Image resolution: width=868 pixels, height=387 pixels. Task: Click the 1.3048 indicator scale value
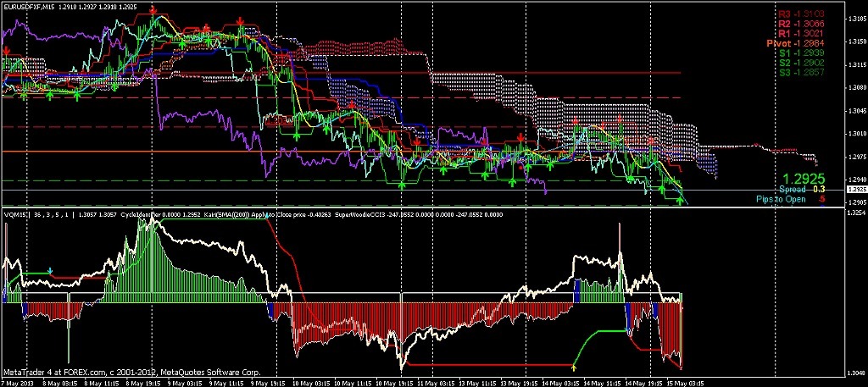point(856,372)
